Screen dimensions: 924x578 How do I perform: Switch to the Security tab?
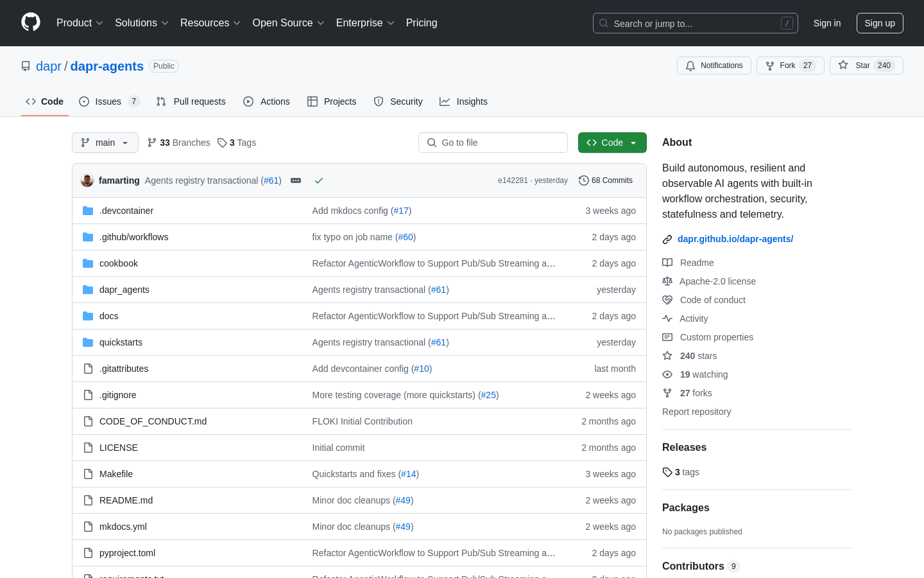pos(398,101)
